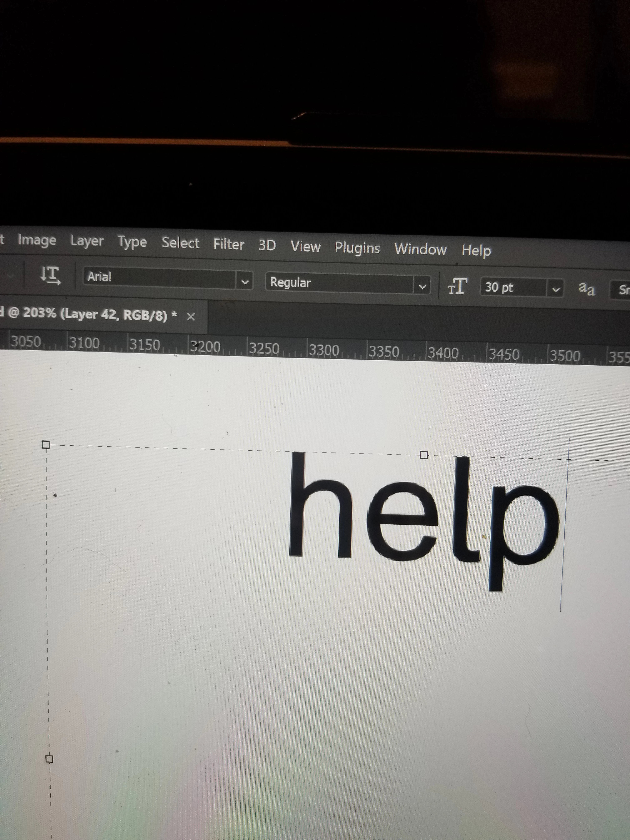Viewport: 630px width, 840px height.
Task: Open the Layer menu
Action: 87,241
